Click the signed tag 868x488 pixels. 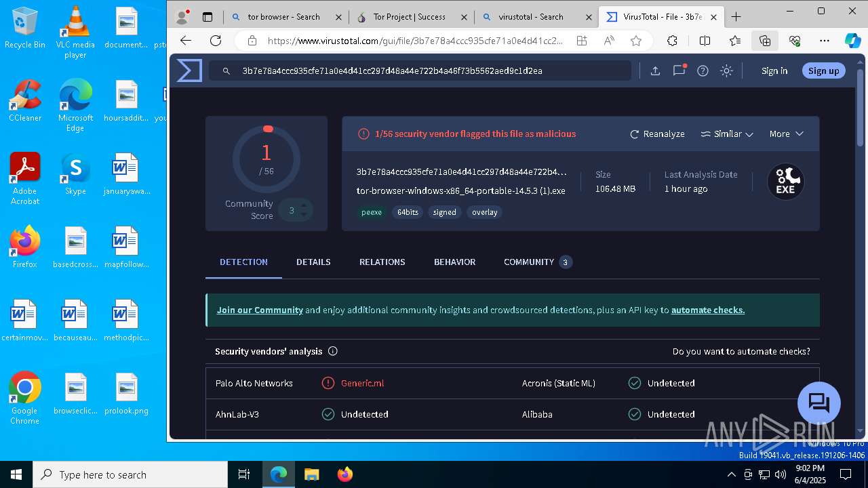point(444,212)
